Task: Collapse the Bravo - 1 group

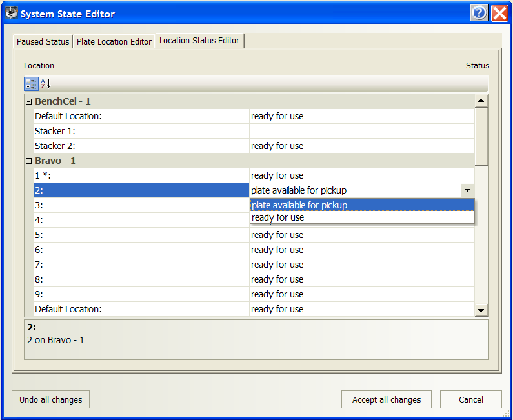Action: pyautogui.click(x=28, y=161)
